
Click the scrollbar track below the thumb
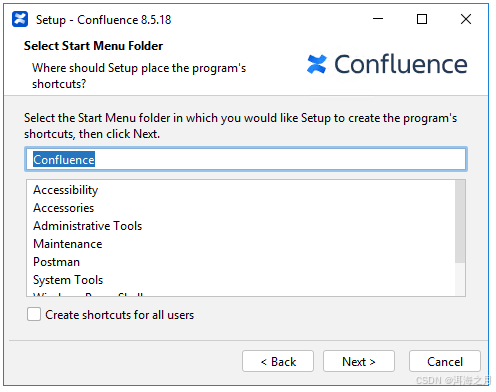pos(460,279)
